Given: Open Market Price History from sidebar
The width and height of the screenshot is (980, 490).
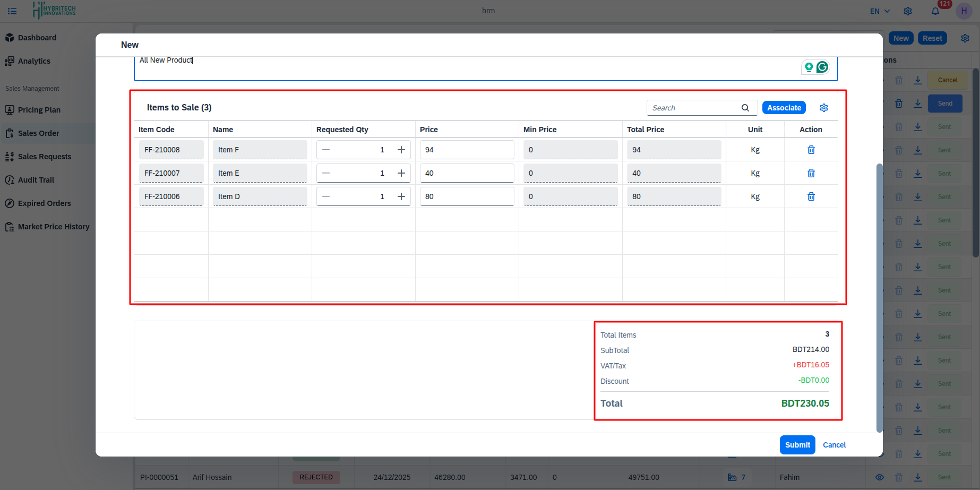Looking at the screenshot, I should click(x=10, y=226).
